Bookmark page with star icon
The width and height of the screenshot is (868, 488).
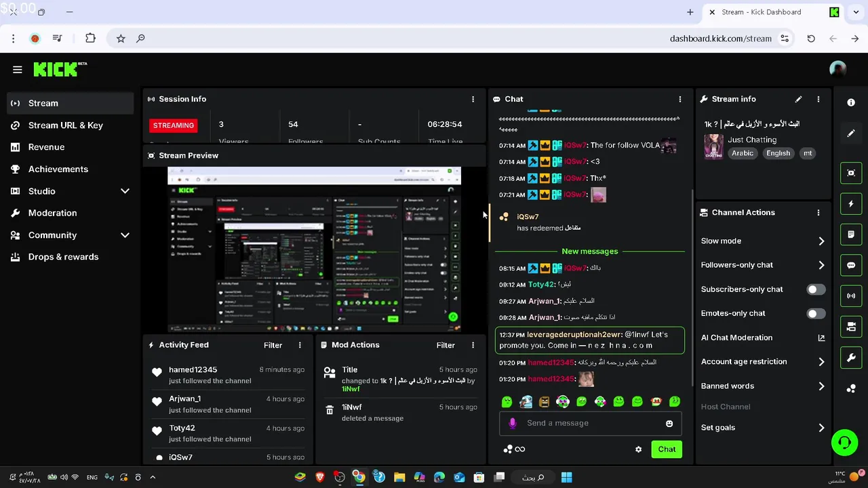pos(121,39)
